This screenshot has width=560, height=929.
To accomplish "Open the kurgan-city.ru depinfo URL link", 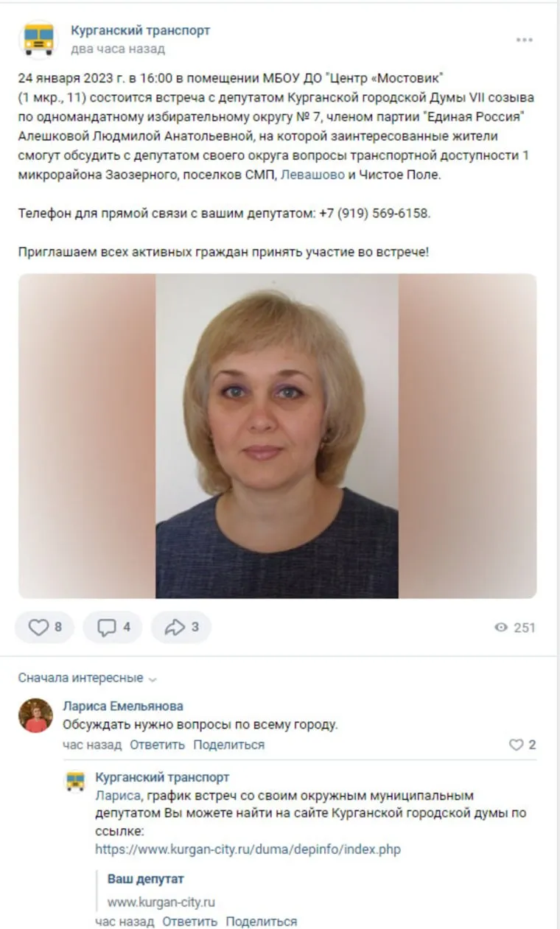I will [x=248, y=849].
